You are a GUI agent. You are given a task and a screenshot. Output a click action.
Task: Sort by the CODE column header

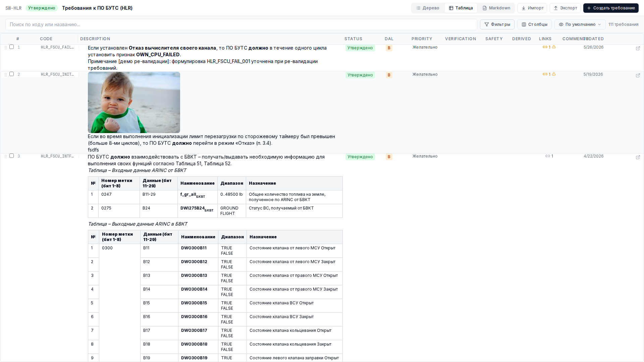click(46, 39)
